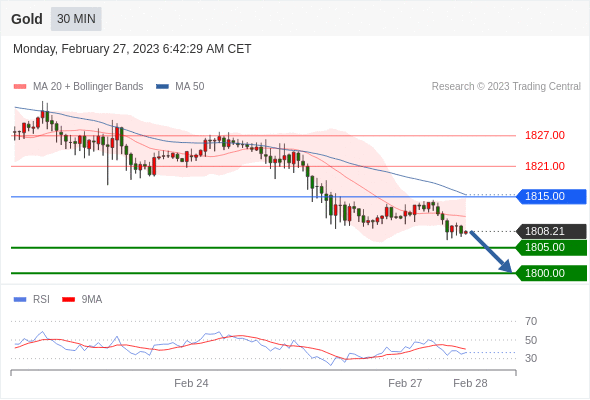
Task: Click the 9MA legend label
Action: point(92,300)
